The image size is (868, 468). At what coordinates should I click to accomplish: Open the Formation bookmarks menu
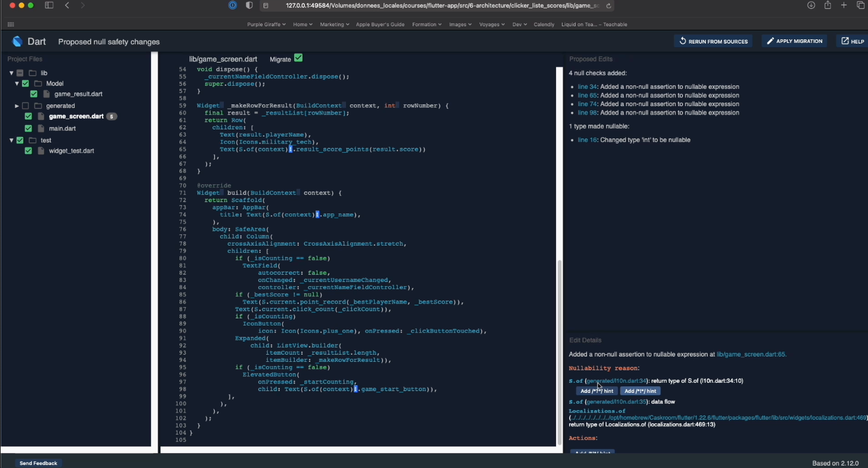pyautogui.click(x=427, y=24)
